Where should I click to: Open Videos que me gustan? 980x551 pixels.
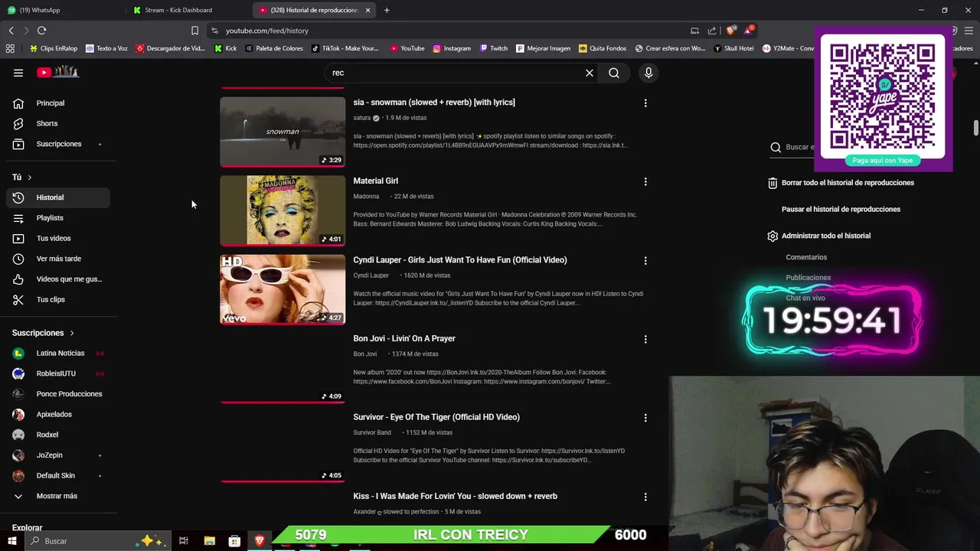click(x=59, y=279)
